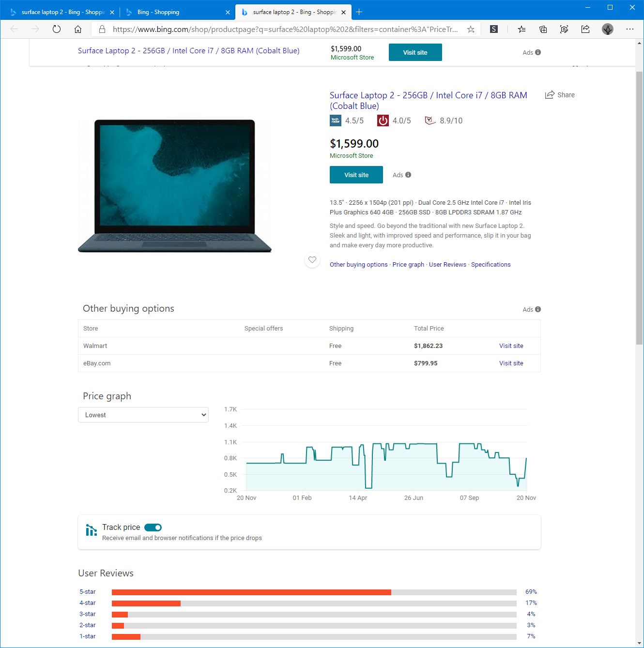This screenshot has width=644, height=648.
Task: Click Visit site in the sticky header
Action: [x=415, y=52]
